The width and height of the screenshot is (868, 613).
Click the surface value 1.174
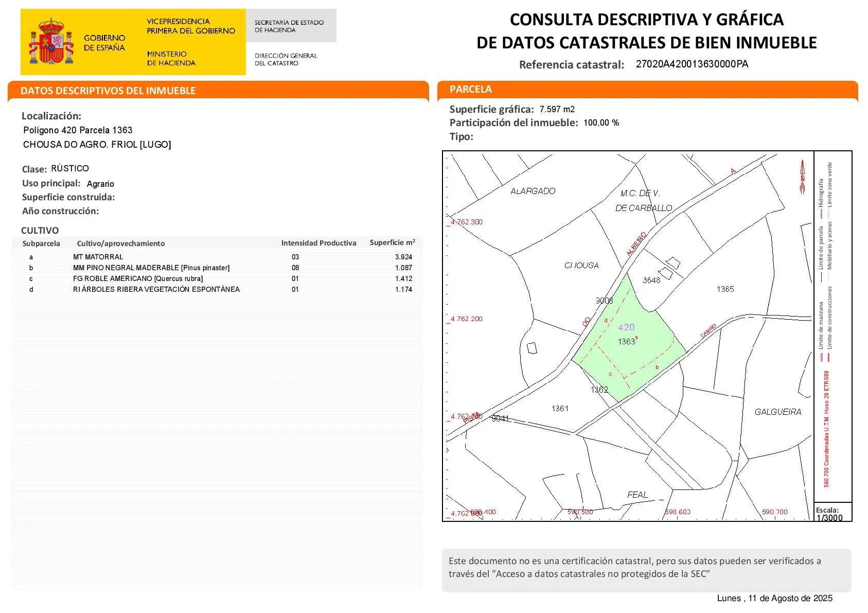[x=404, y=289]
